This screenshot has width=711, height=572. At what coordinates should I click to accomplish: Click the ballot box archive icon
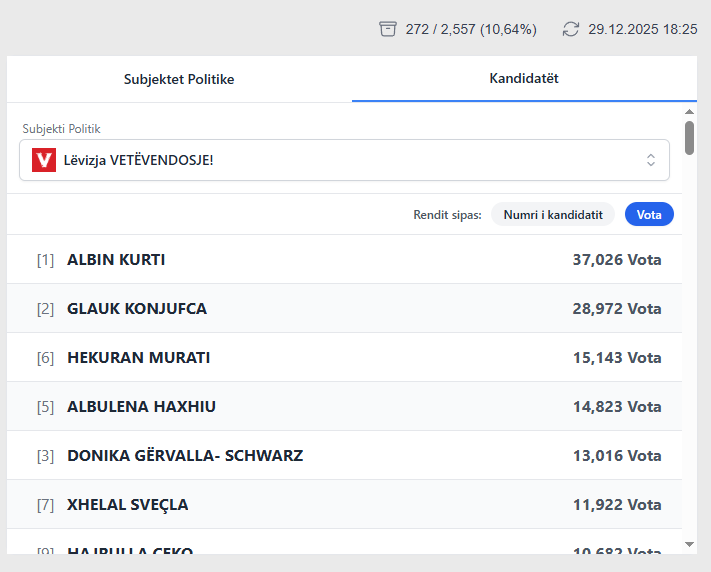coord(388,29)
